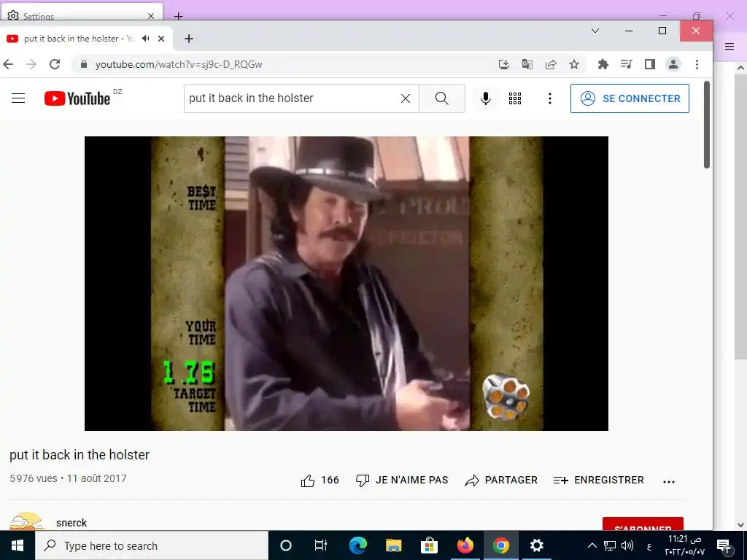The height and width of the screenshot is (560, 747).
Task: Open the notification center icon
Action: [x=724, y=545]
